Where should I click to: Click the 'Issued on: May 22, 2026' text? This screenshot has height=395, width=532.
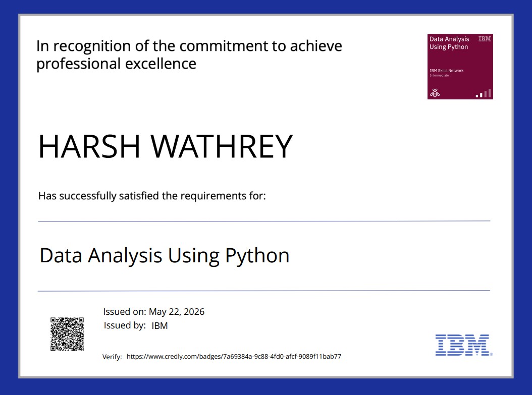click(x=154, y=312)
